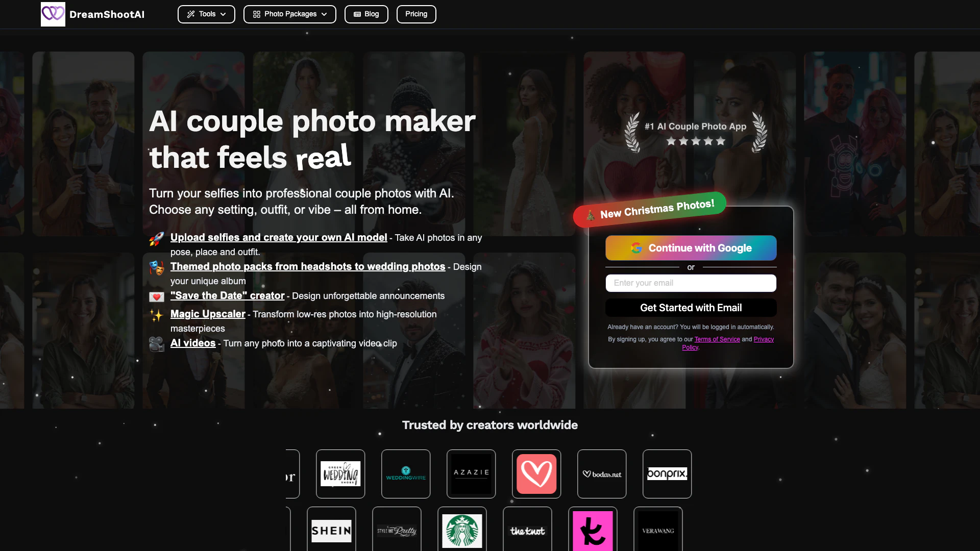Image resolution: width=980 pixels, height=551 pixels.
Task: Click the bonprix logo tile
Action: click(x=667, y=474)
